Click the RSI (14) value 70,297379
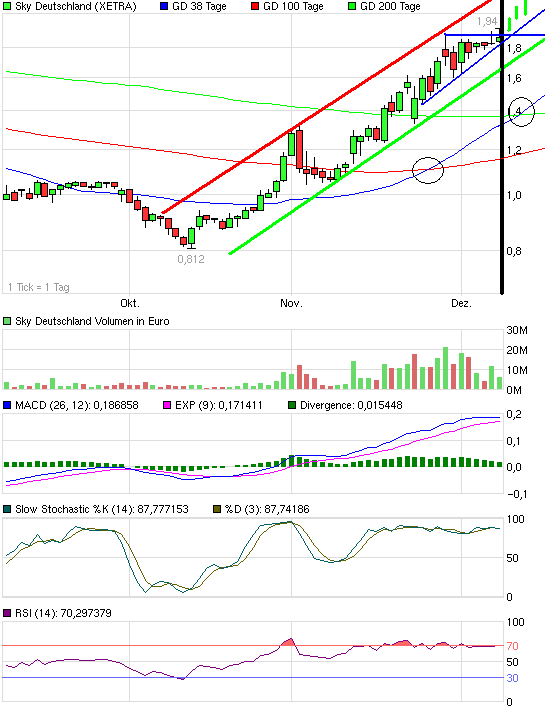 (86, 613)
